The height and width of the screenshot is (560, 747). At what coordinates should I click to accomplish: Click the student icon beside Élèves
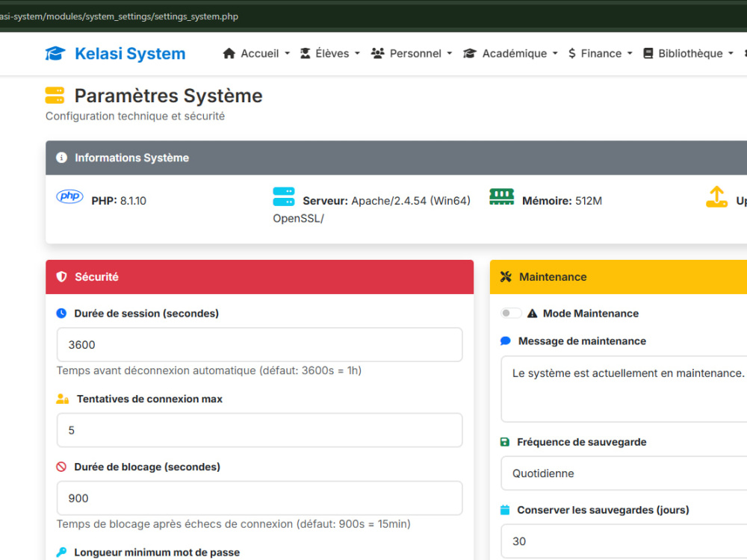306,53
